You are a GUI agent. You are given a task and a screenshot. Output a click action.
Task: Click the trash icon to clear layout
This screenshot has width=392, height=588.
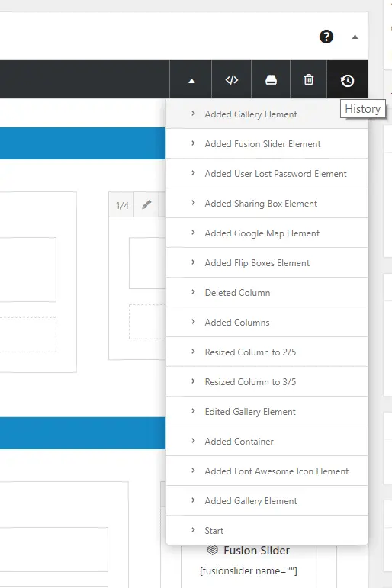click(x=308, y=79)
